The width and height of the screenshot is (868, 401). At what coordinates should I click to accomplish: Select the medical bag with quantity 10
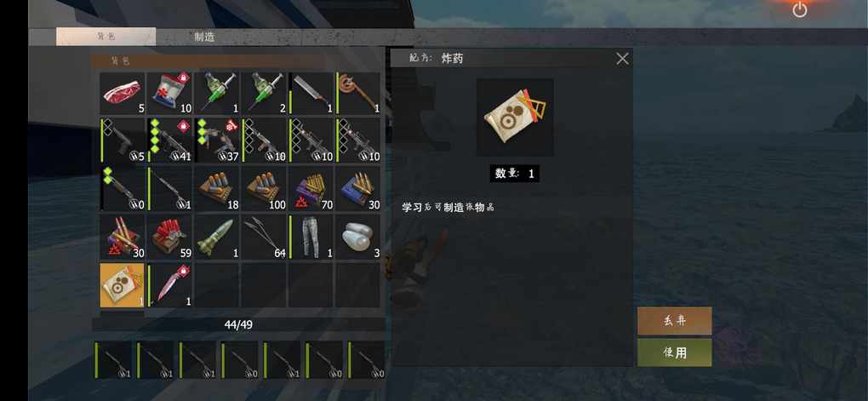(x=169, y=93)
